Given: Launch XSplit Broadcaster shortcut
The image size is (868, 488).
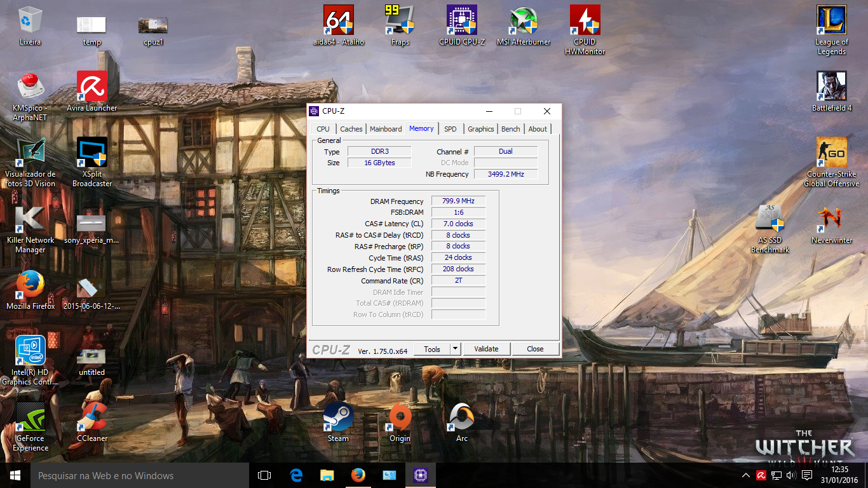Looking at the screenshot, I should (x=92, y=163).
